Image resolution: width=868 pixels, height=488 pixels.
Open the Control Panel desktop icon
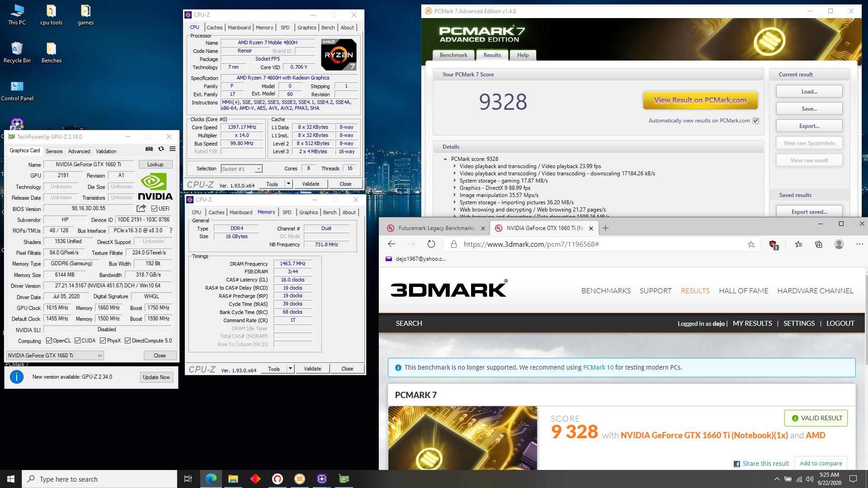pyautogui.click(x=17, y=91)
